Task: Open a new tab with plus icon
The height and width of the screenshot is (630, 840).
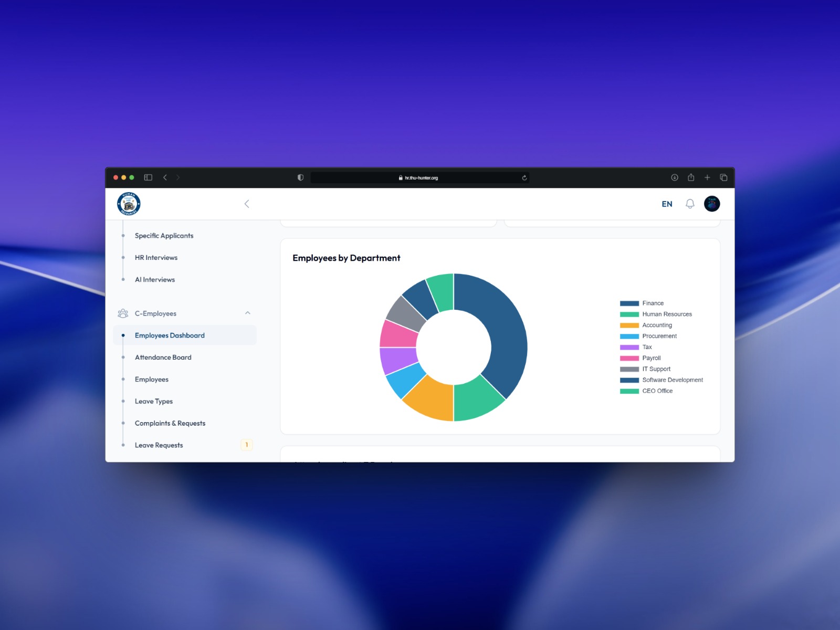Action: point(707,177)
